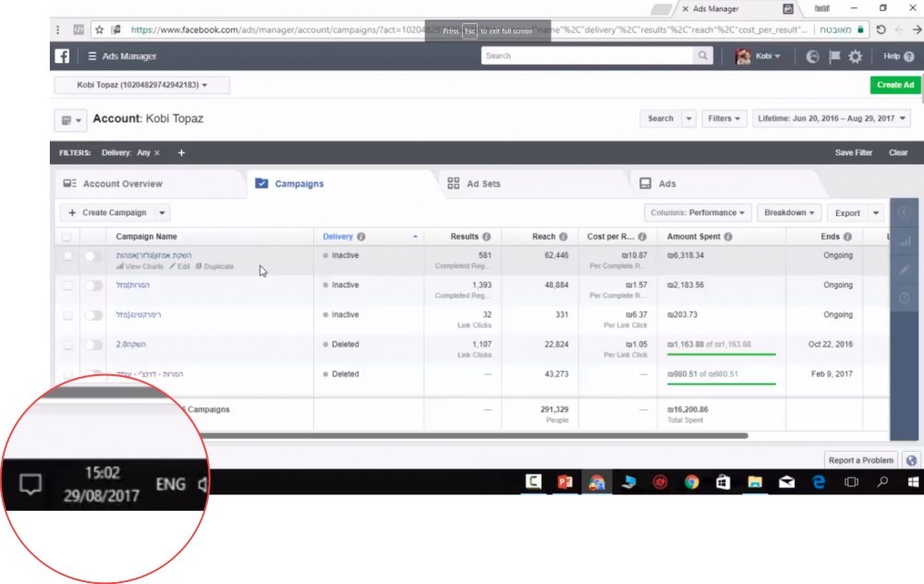Click the Reach column info icon
The height and width of the screenshot is (584, 924).
563,237
